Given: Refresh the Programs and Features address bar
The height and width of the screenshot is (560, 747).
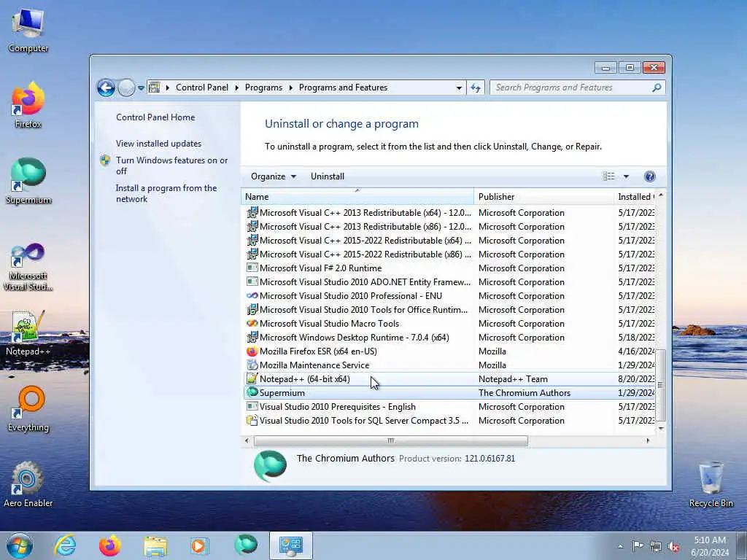Looking at the screenshot, I should click(476, 87).
